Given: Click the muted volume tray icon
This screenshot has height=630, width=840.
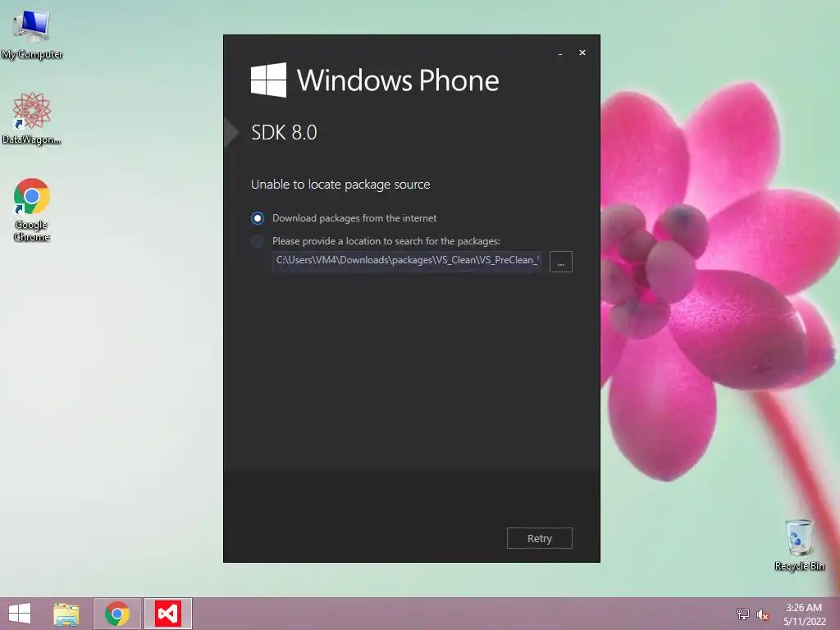Looking at the screenshot, I should [762, 614].
